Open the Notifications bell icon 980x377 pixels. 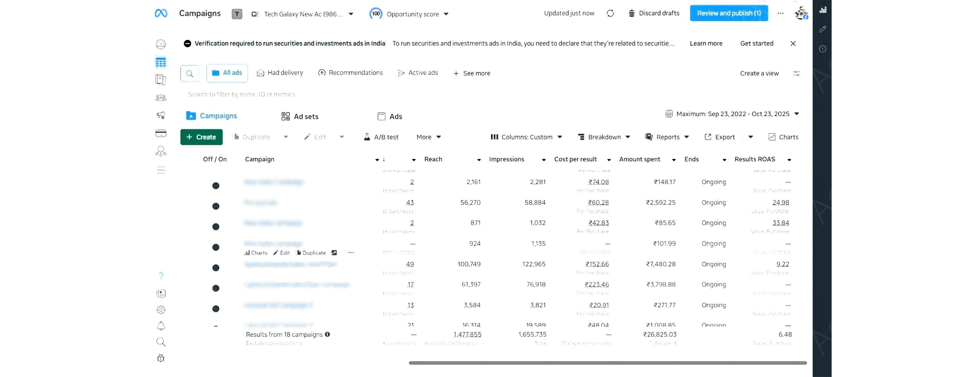pyautogui.click(x=161, y=326)
